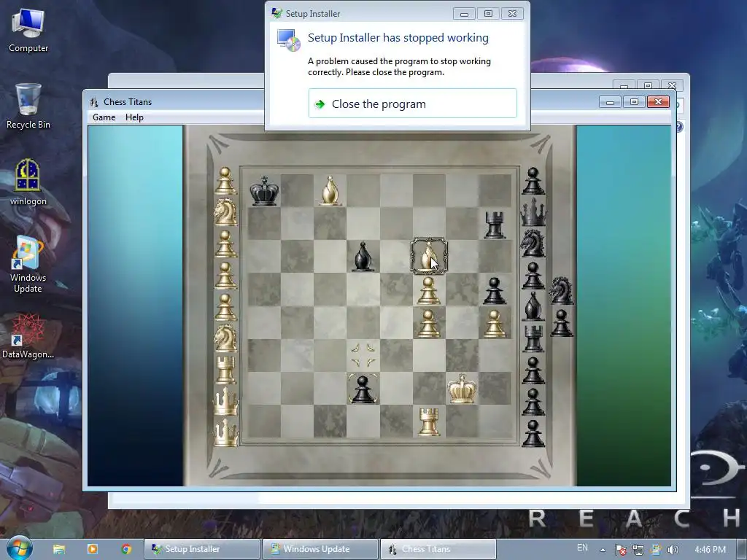Open the Computer desktop icon
Image resolution: width=747 pixels, height=560 pixels.
point(28,31)
